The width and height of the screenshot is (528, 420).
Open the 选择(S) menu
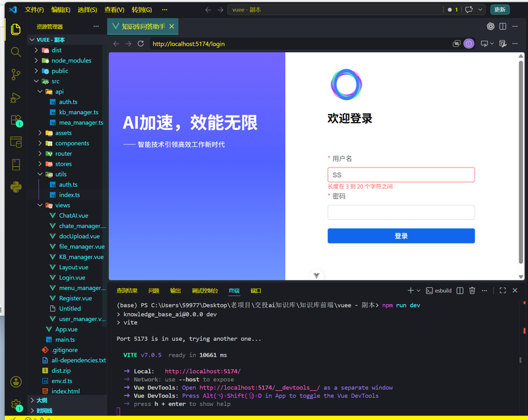[x=88, y=10]
